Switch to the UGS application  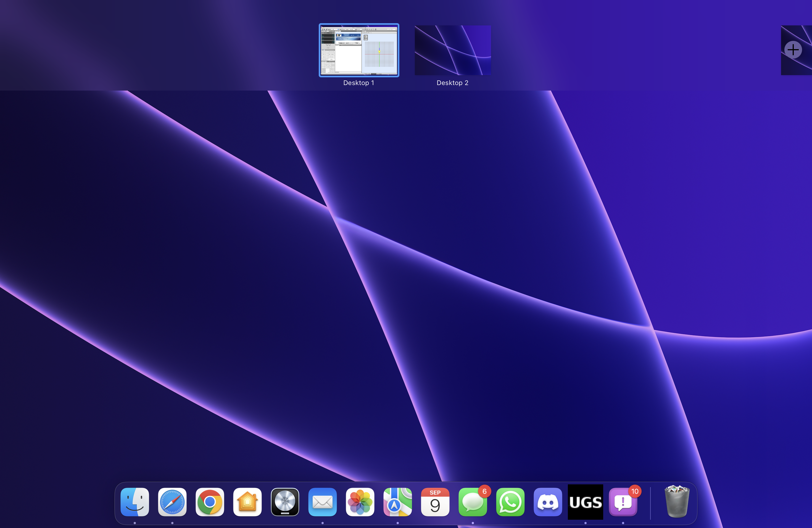click(x=585, y=502)
